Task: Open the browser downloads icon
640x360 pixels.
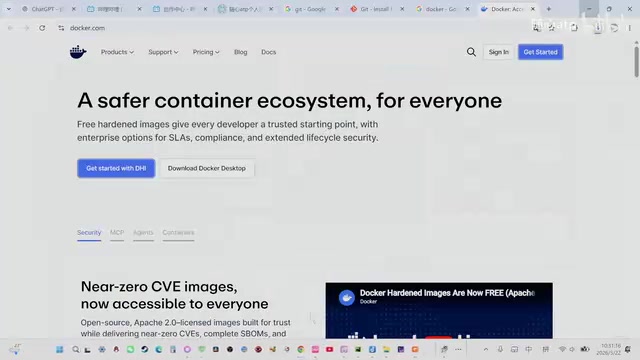Action: (x=598, y=28)
